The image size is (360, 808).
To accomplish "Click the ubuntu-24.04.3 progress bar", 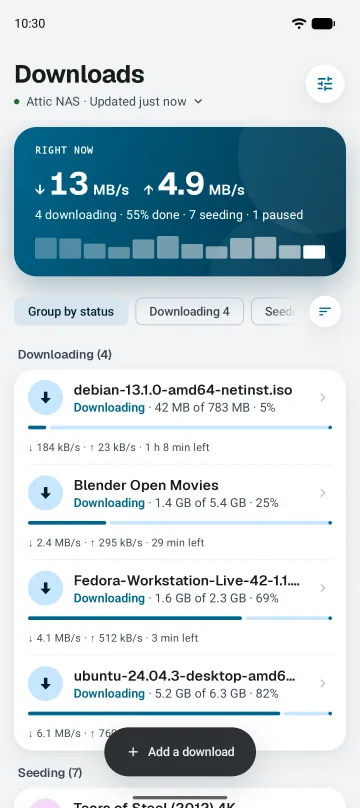I will point(180,713).
